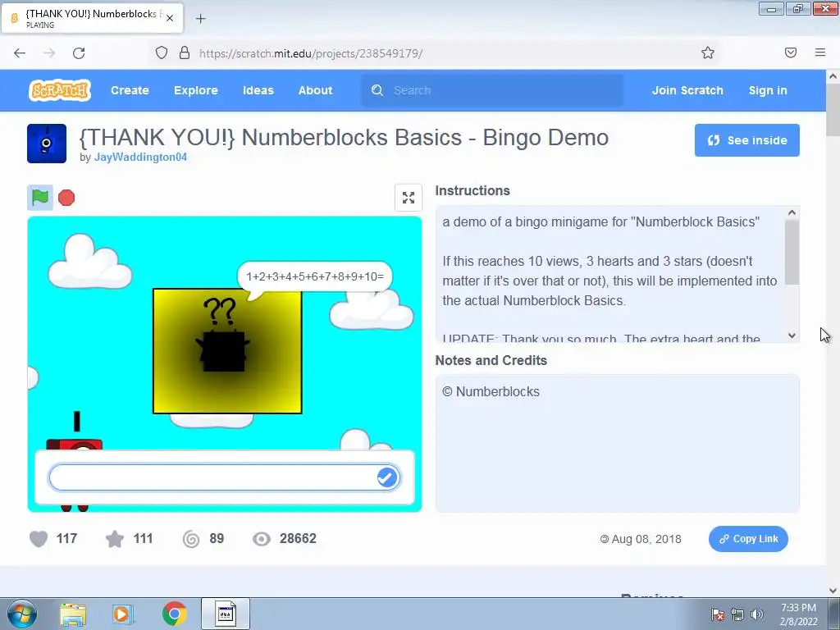This screenshot has height=630, width=840.
Task: Click the 'Notes and Credits' heading
Action: (x=491, y=361)
